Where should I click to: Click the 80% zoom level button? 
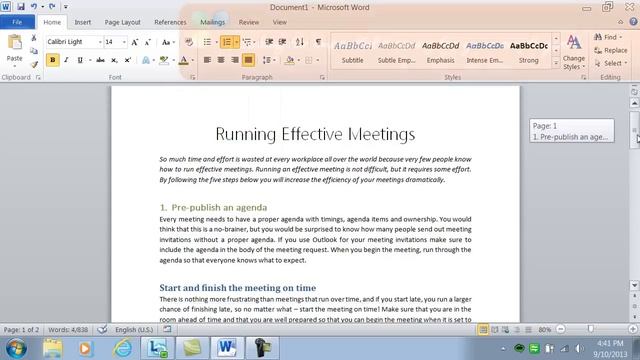pos(544,329)
